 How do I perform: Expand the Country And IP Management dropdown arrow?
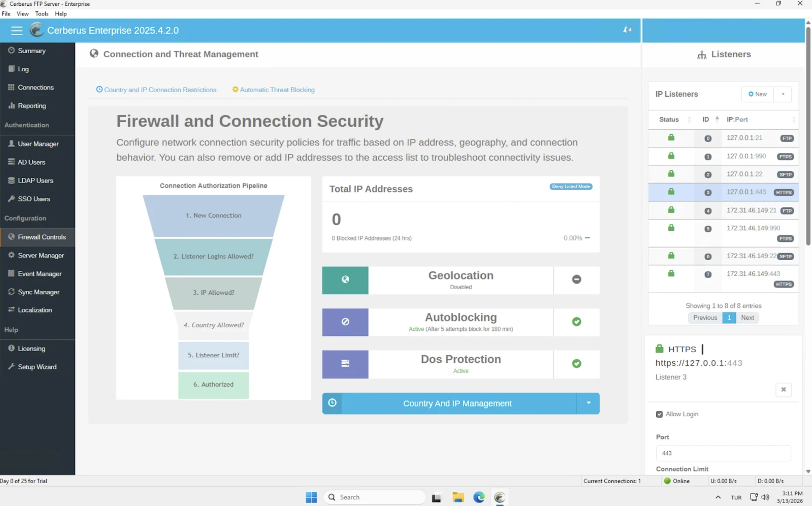[588, 403]
